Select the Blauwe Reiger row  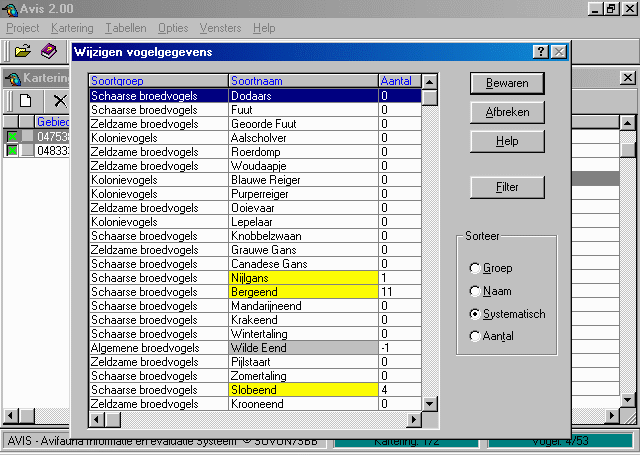255,180
